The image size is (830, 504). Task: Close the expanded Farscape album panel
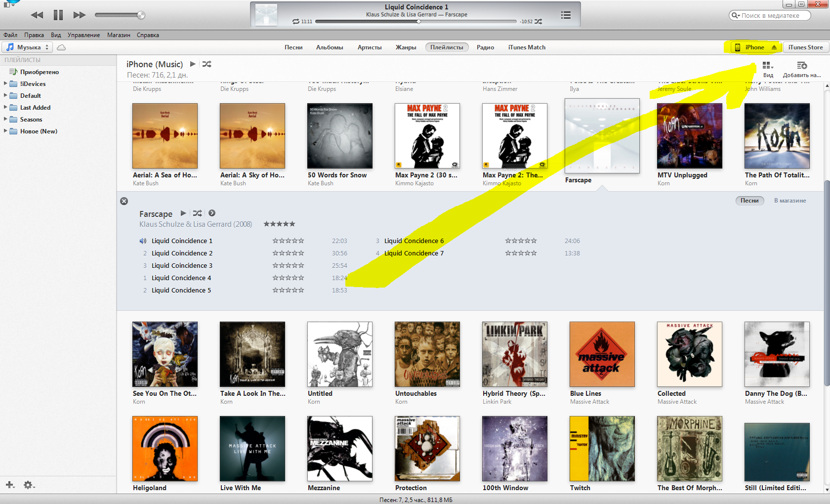(x=124, y=201)
